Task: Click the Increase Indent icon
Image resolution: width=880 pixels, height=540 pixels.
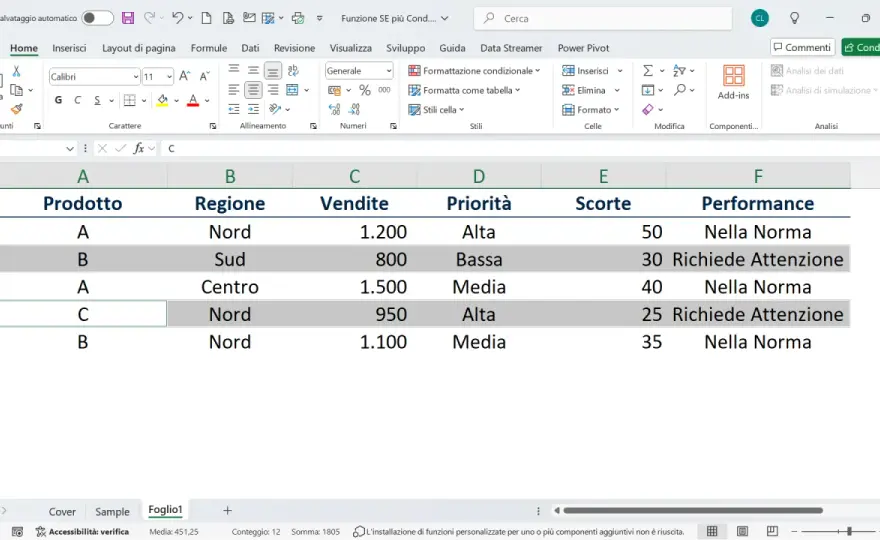Action: (254, 109)
